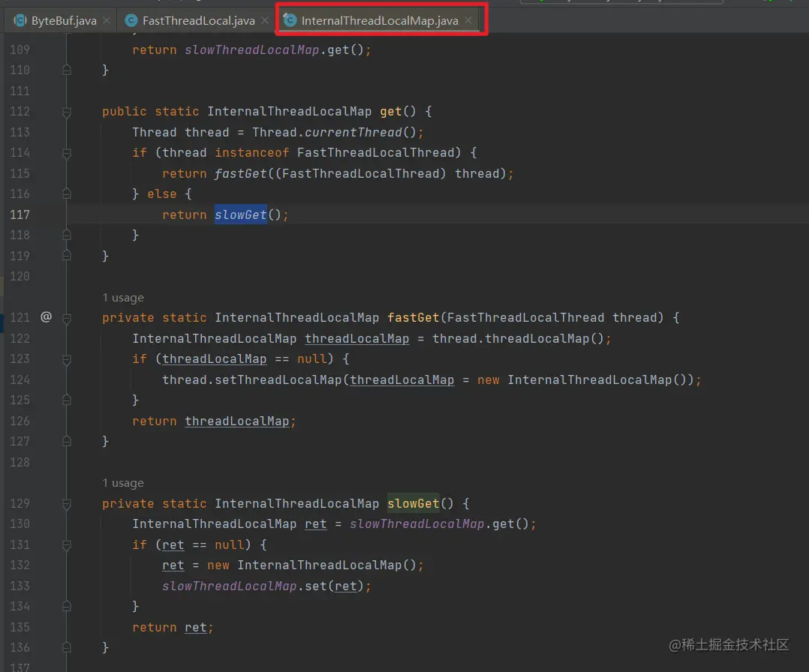Close the InternalThreadLocalMap.java tab

coord(468,20)
